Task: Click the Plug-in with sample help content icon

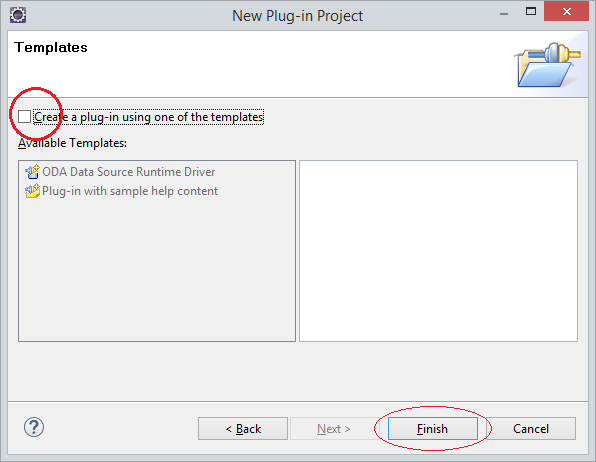Action: (x=32, y=191)
